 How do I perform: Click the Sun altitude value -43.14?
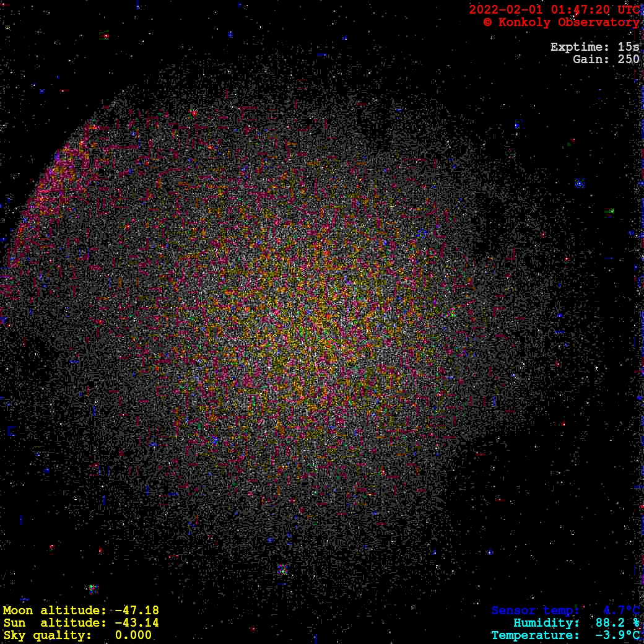[x=137, y=623]
